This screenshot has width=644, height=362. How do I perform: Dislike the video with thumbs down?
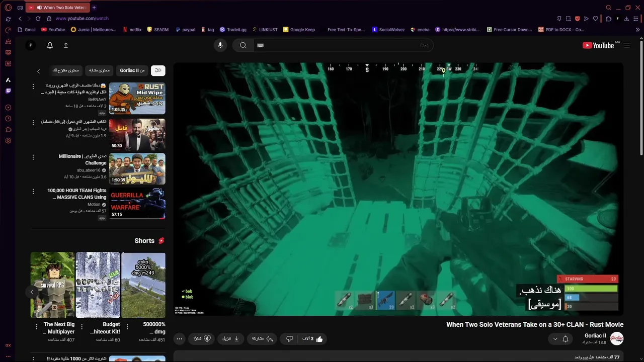289,339
